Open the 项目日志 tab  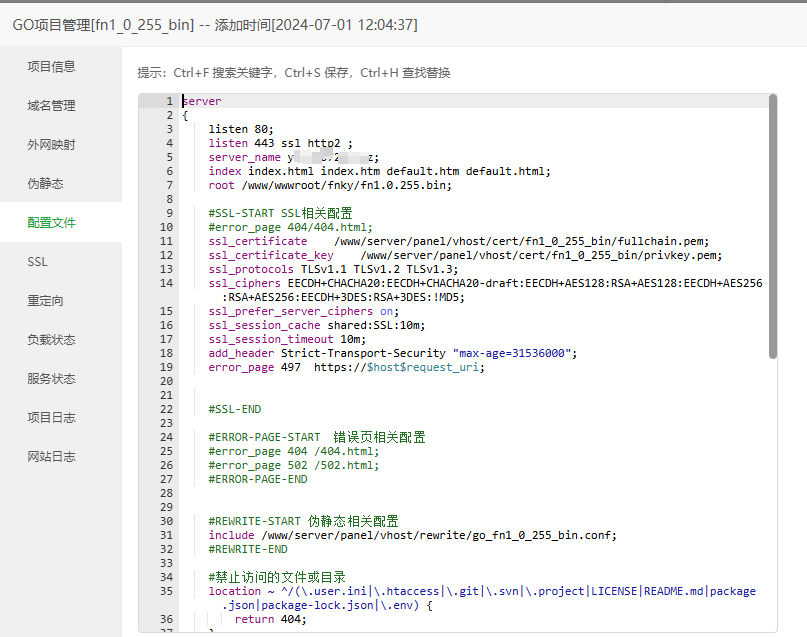tap(51, 418)
